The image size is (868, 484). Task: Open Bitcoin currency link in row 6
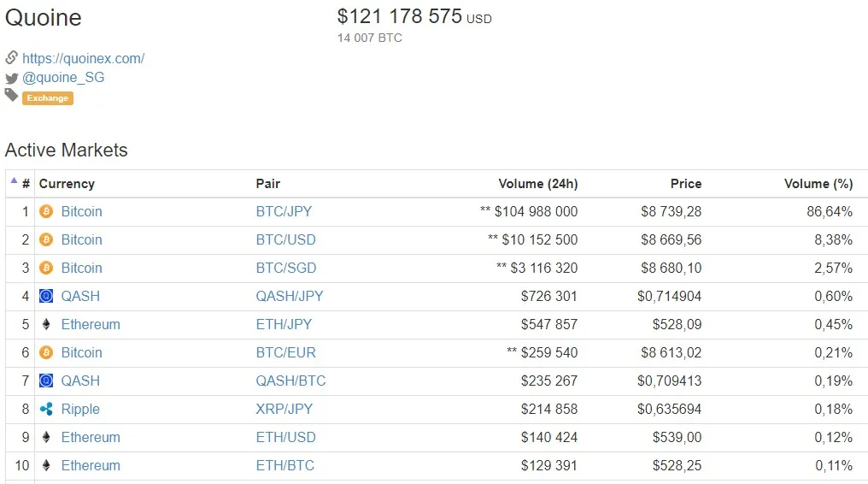coord(81,353)
